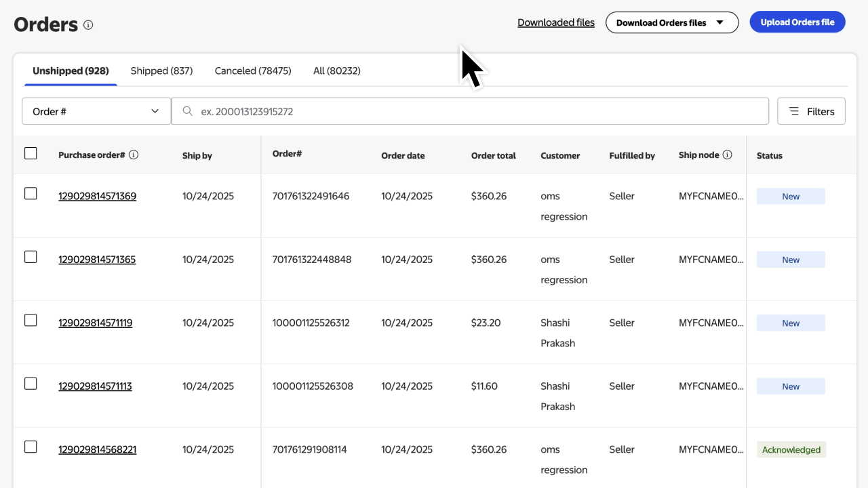Select the select-all orders checkbox
Screen dimensions: 868x488
pos(31,153)
